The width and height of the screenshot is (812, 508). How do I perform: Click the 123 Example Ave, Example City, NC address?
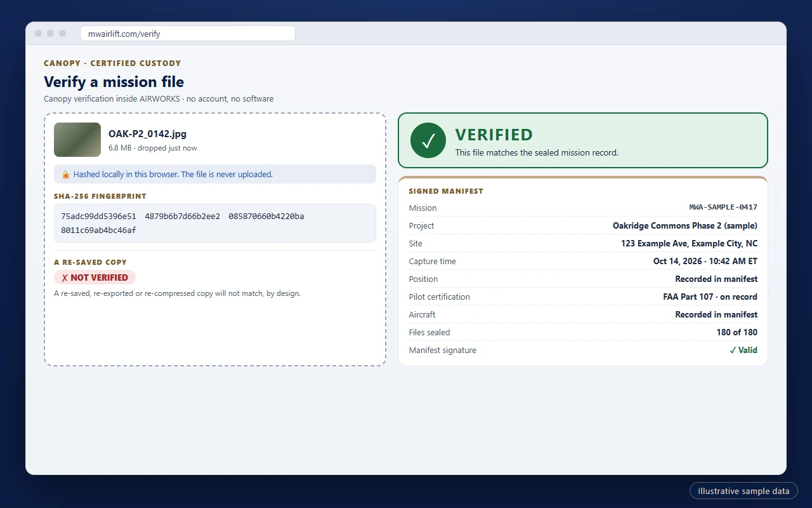click(689, 243)
